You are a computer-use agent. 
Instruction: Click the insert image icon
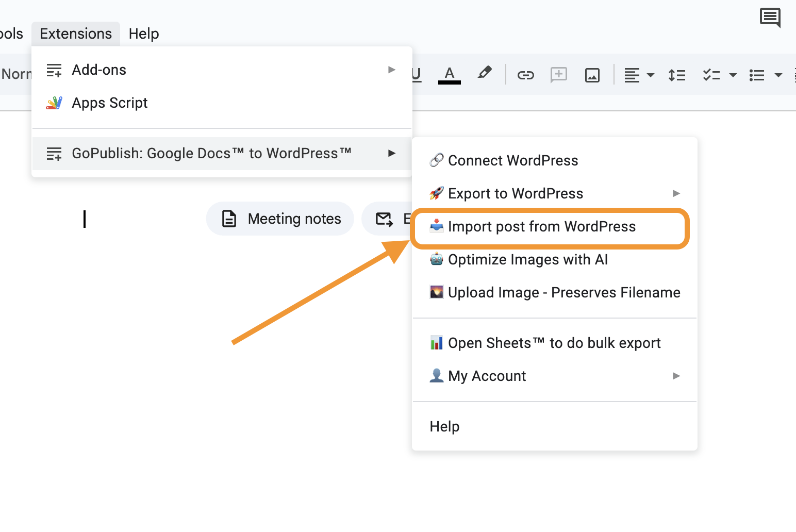click(x=592, y=76)
